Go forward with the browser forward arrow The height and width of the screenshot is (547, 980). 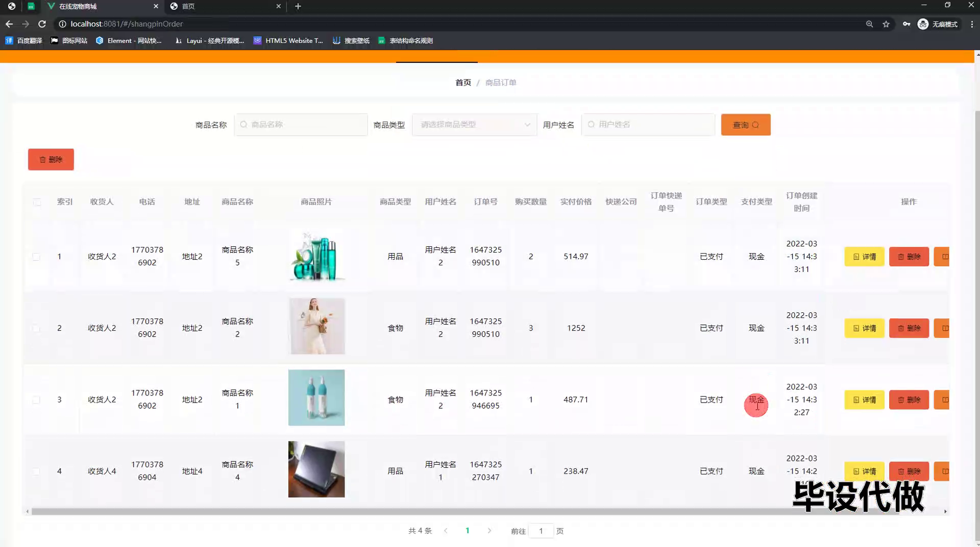tap(26, 24)
